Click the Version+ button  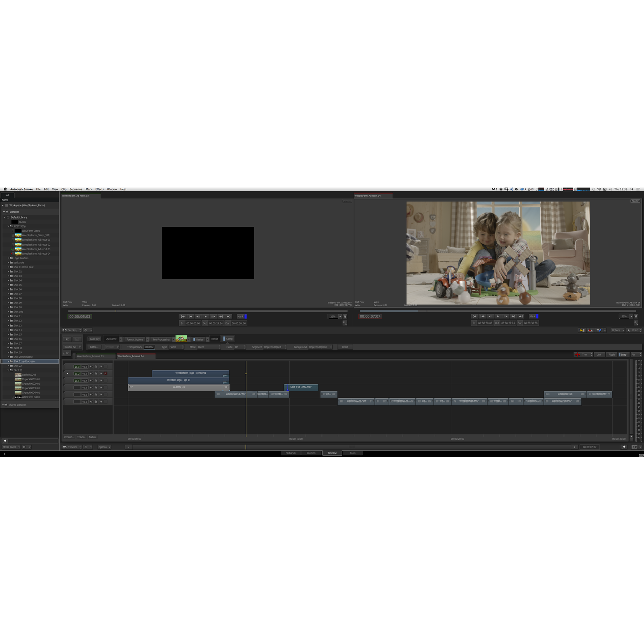(x=69, y=437)
